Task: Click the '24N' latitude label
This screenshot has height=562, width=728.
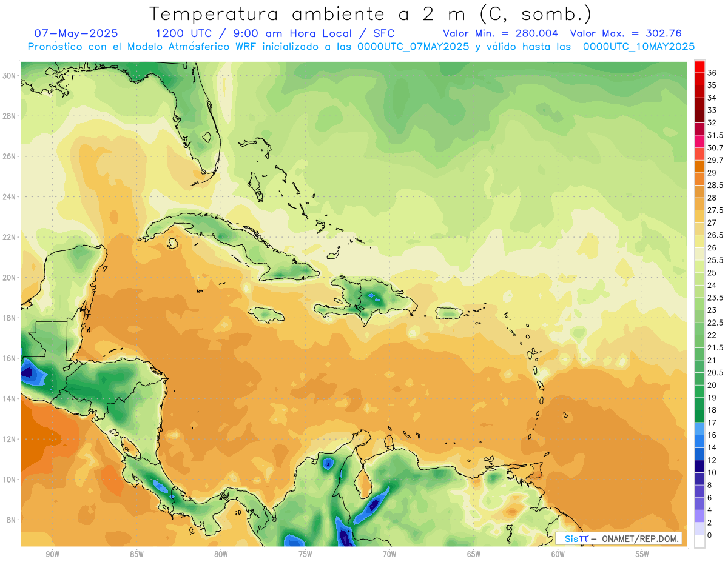Action: point(10,197)
